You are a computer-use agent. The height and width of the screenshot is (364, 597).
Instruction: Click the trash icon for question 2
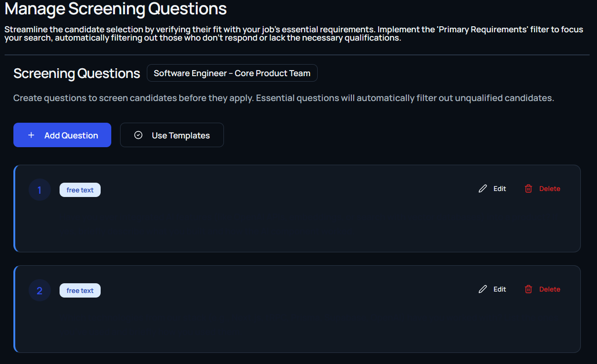tap(529, 289)
